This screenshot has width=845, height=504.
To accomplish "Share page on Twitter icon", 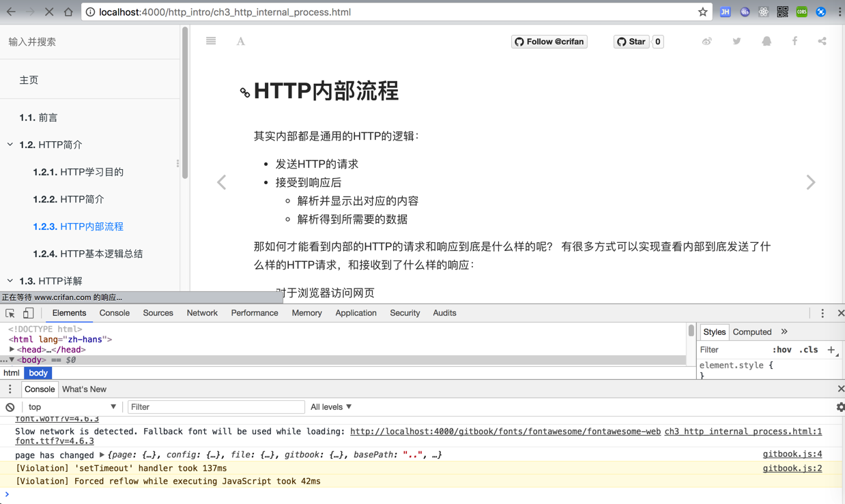I will 736,42.
